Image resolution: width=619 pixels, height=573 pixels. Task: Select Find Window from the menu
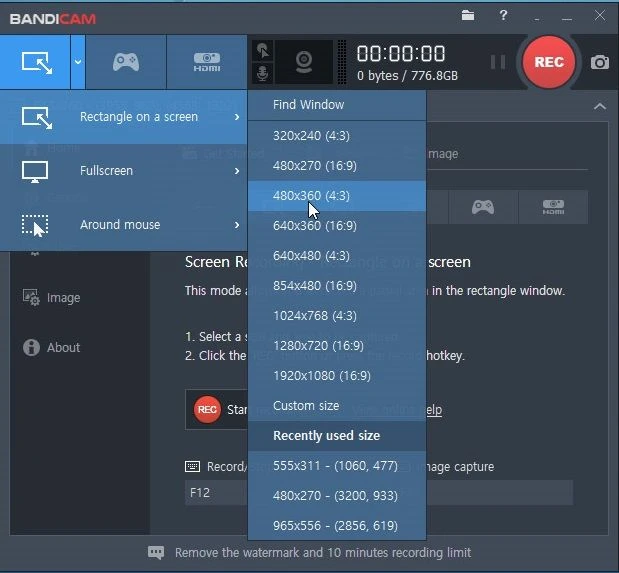point(308,105)
